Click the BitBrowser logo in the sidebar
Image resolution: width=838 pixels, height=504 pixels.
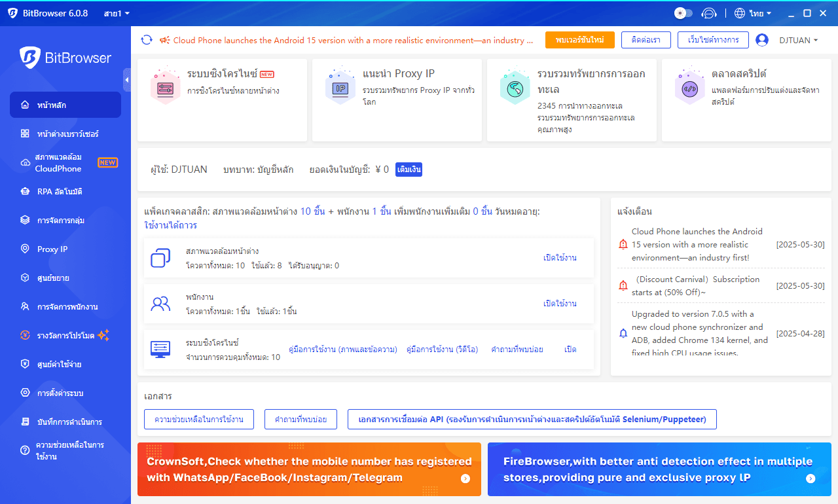click(65, 58)
